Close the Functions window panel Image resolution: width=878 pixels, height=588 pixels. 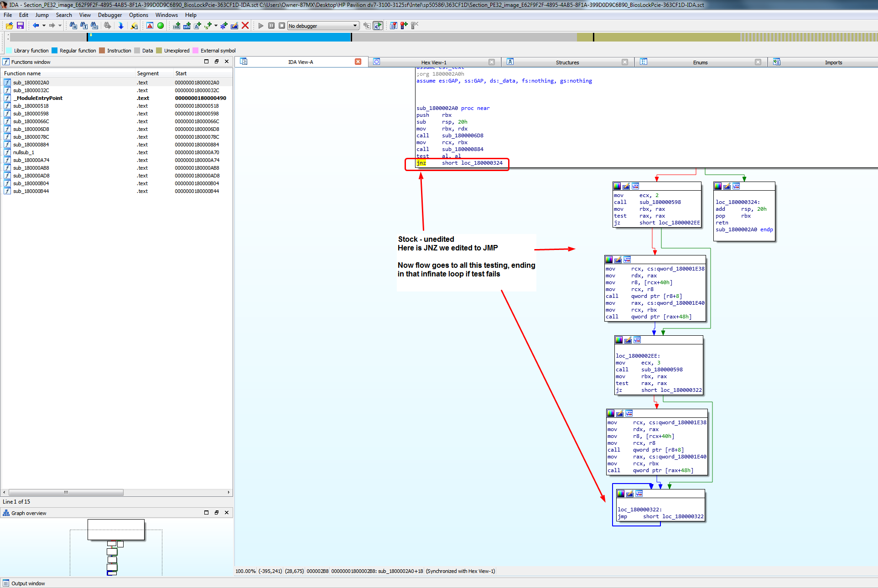227,62
